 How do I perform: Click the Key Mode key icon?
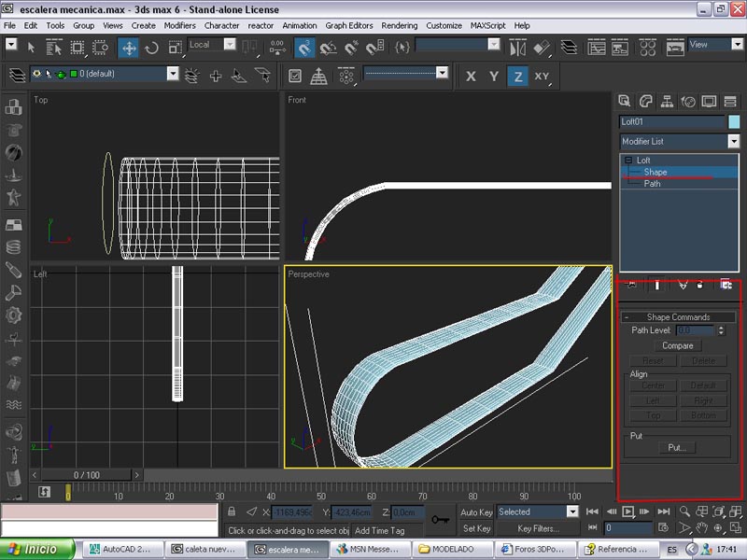tap(442, 519)
